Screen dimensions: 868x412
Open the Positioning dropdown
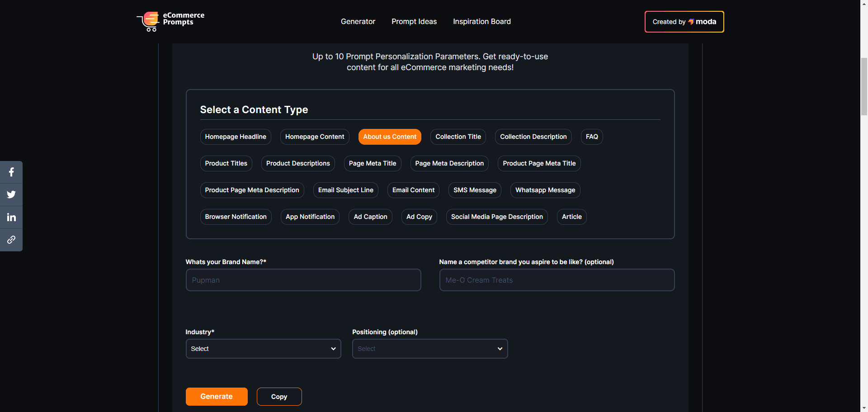(430, 349)
